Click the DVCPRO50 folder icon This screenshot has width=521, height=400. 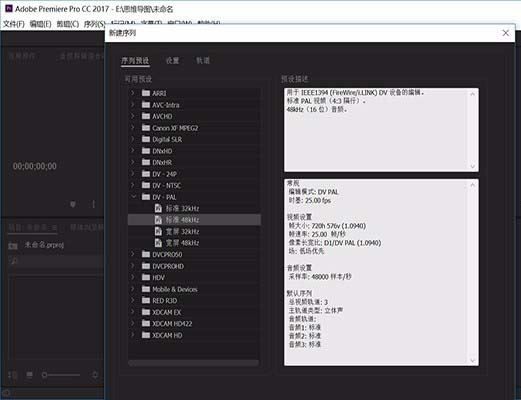pos(146,254)
